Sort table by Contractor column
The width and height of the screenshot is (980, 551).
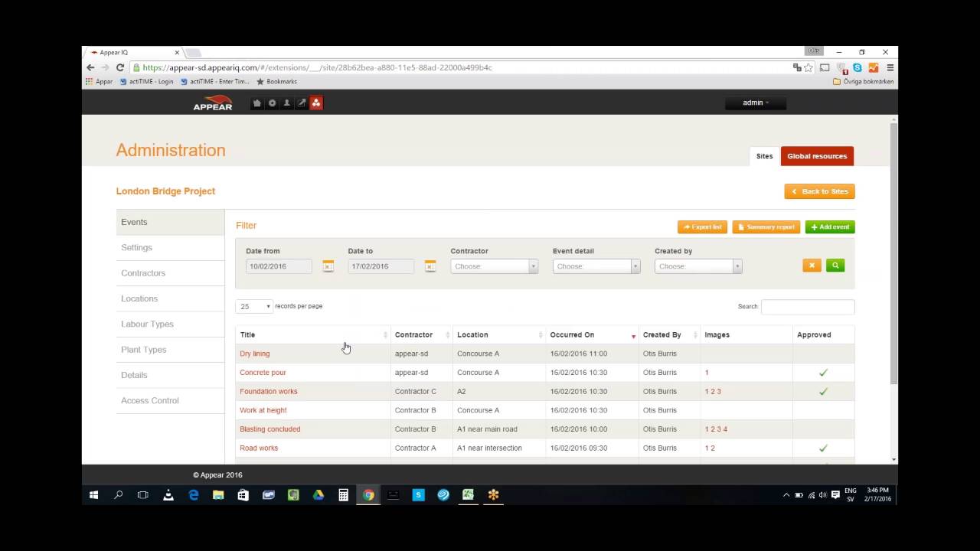coord(422,334)
